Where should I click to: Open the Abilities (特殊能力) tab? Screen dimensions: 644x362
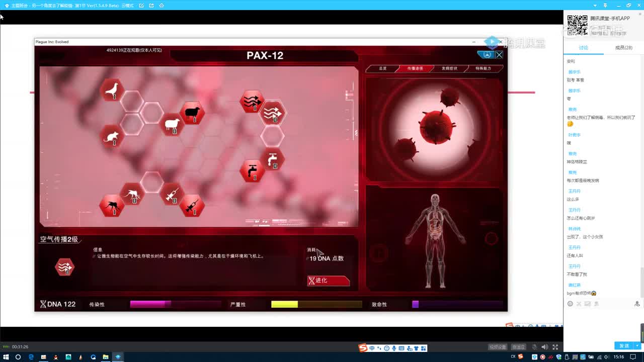pos(484,68)
